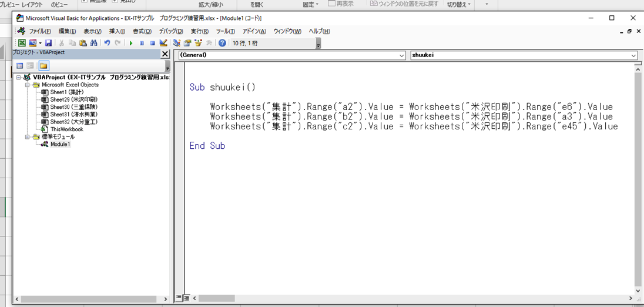
Task: Pause execution with the Break icon
Action: [x=142, y=43]
